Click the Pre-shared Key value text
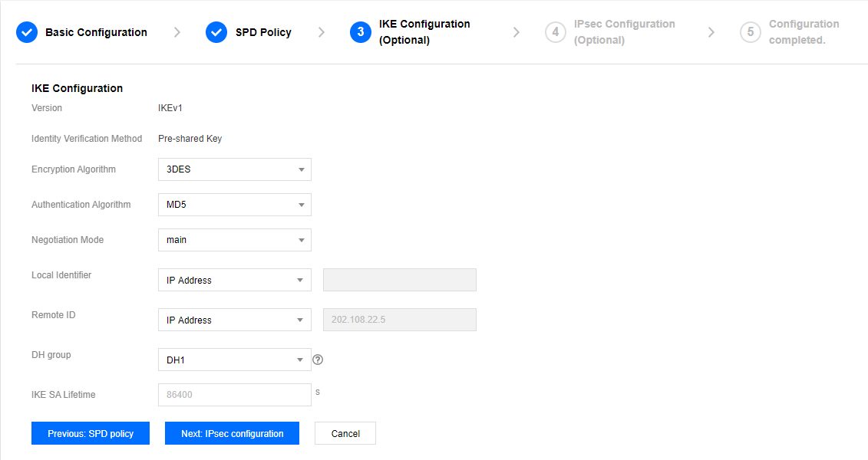Image resolution: width=868 pixels, height=460 pixels. [190, 139]
